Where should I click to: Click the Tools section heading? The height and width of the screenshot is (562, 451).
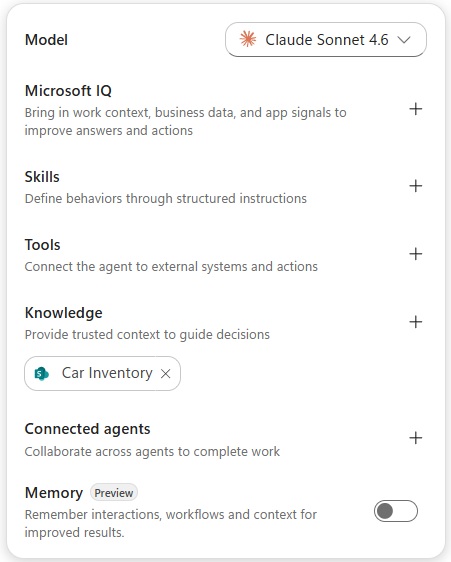(42, 245)
